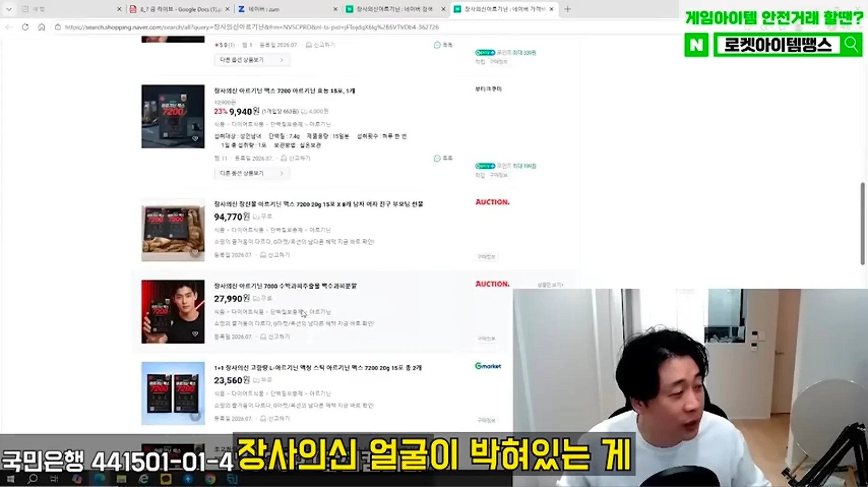This screenshot has width=868, height=487.
Task: Switch to the zum tab
Action: click(287, 9)
